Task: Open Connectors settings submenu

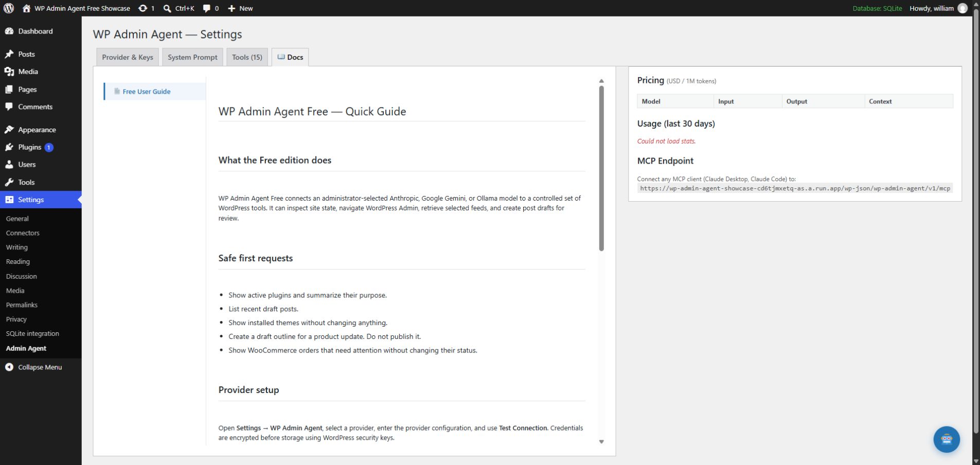Action: pyautogui.click(x=23, y=233)
